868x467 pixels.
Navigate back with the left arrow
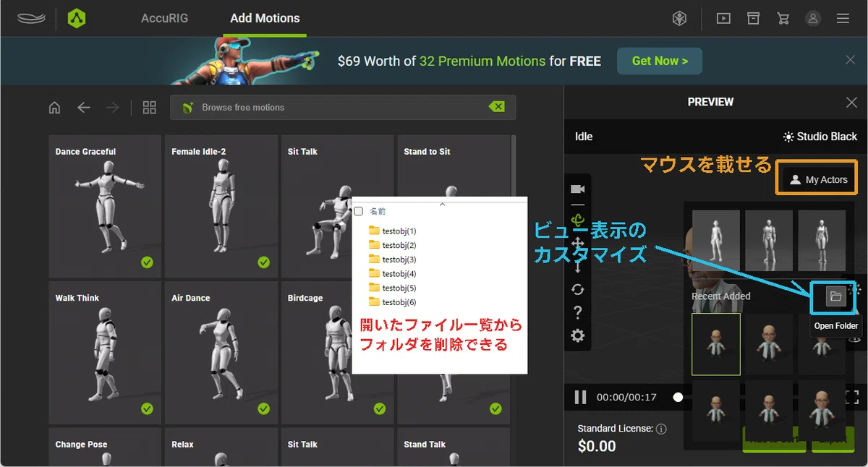[x=84, y=108]
